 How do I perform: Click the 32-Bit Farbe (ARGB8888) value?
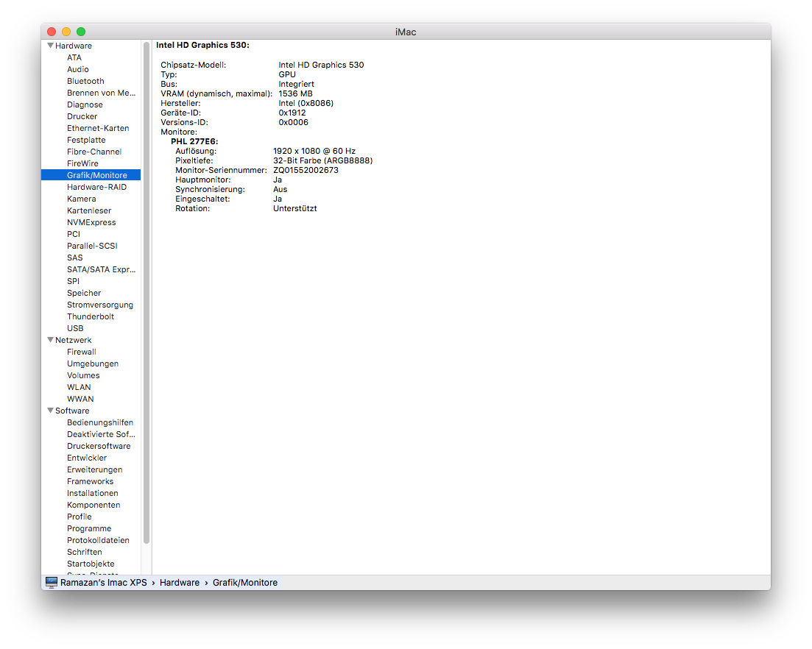[322, 160]
